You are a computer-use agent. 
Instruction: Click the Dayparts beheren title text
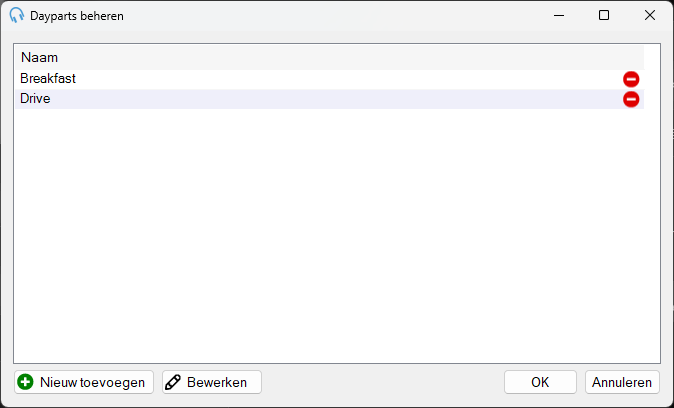pyautogui.click(x=77, y=16)
